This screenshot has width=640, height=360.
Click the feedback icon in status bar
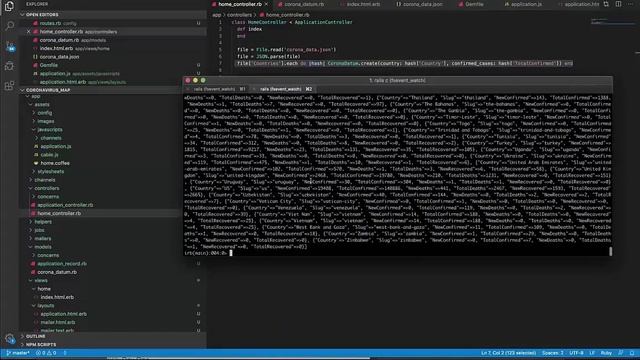(621, 353)
